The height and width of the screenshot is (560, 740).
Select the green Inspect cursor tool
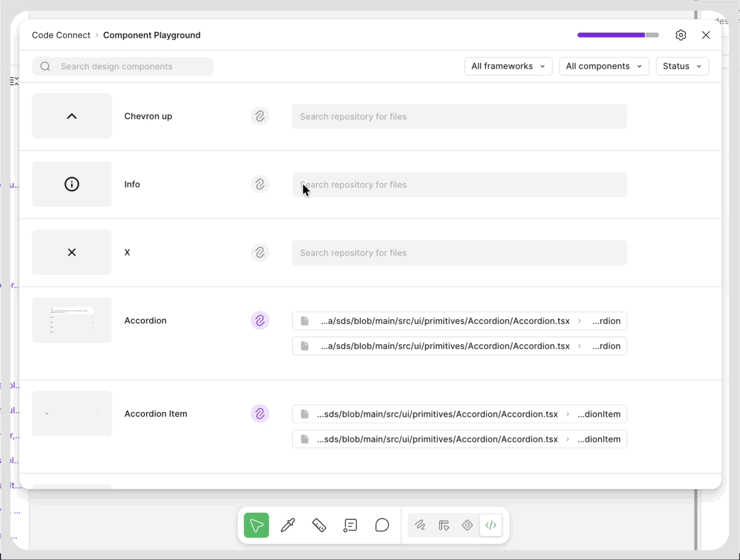256,525
